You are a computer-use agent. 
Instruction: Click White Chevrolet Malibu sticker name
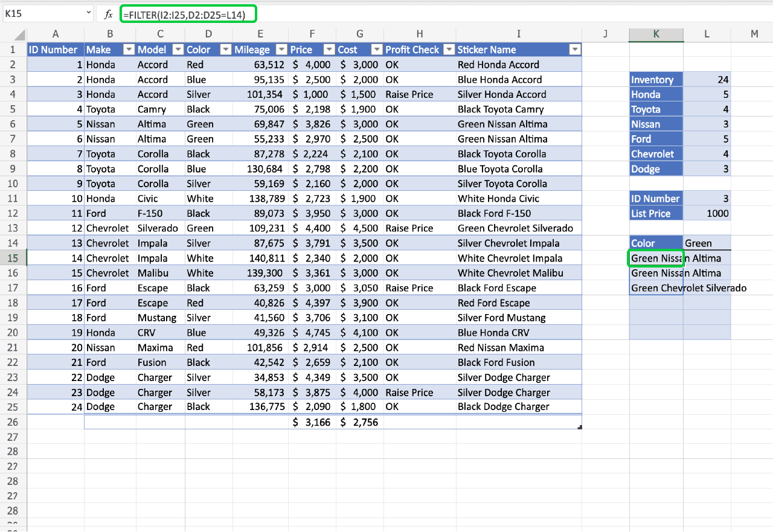pos(519,273)
